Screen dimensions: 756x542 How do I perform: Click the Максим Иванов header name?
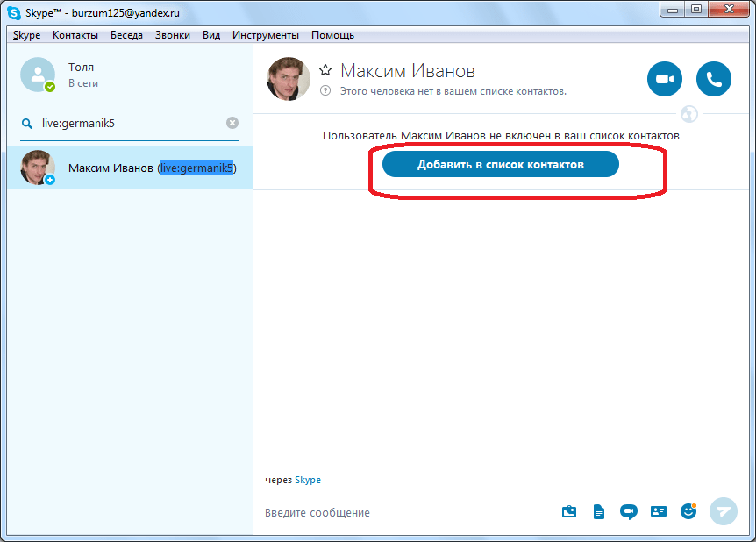pyautogui.click(x=408, y=71)
